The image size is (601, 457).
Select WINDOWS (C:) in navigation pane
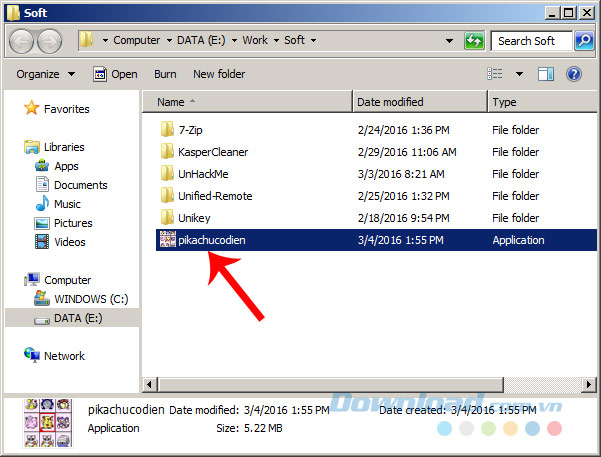[91, 299]
